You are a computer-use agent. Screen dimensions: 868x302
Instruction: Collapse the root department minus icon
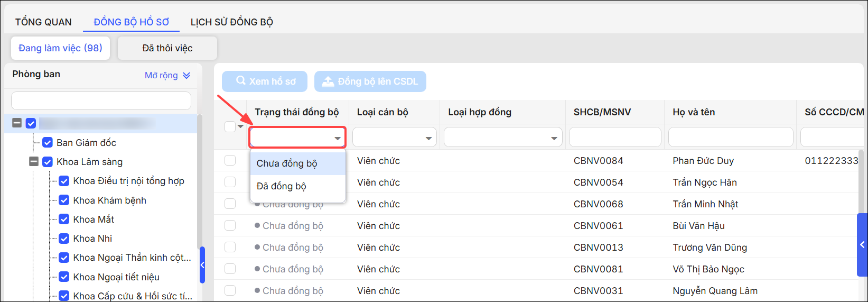pyautogui.click(x=17, y=123)
